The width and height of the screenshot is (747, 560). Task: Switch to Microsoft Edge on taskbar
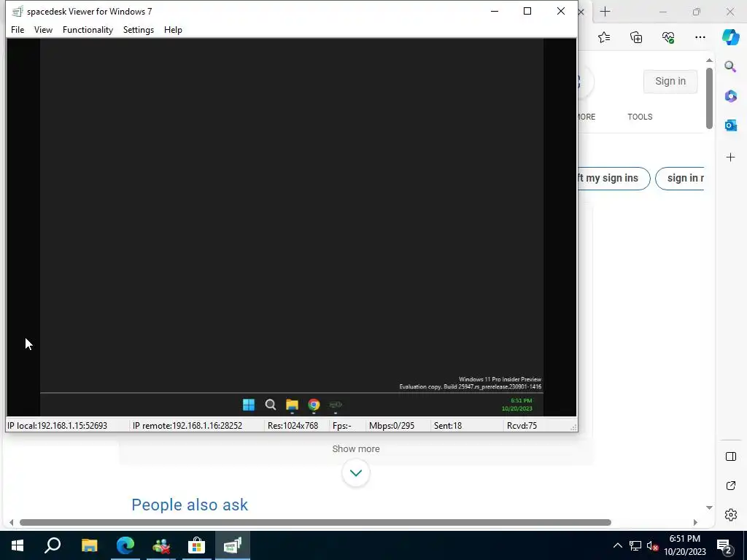(x=125, y=545)
